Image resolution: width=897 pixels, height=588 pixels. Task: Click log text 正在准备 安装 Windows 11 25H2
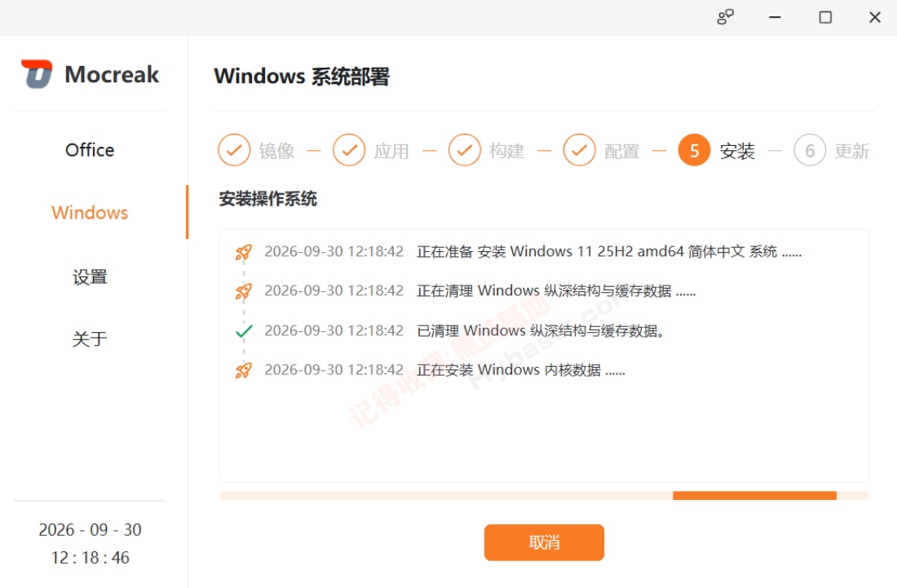click(609, 252)
